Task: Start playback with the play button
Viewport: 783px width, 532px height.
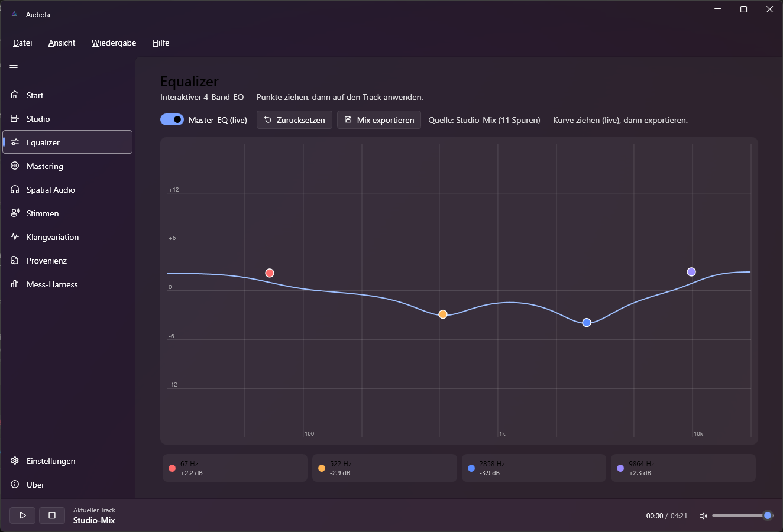Action: 22,515
